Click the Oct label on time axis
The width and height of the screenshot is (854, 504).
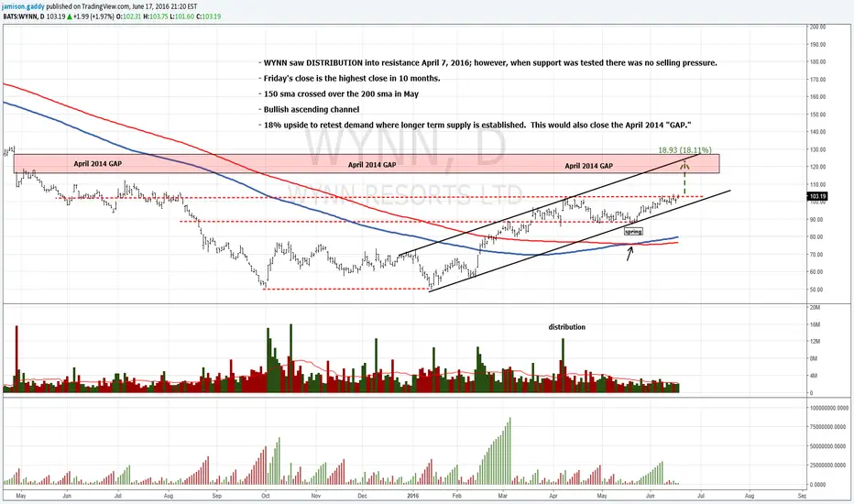coord(266,496)
